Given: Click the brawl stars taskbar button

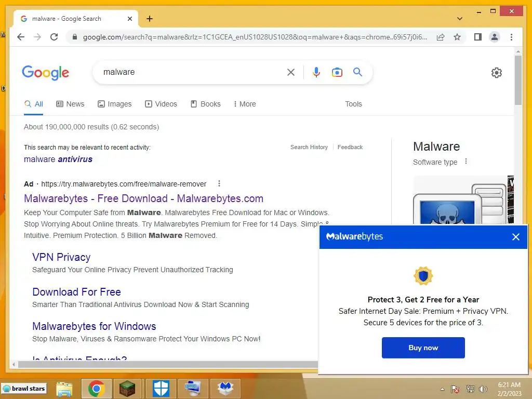Looking at the screenshot, I should click(x=24, y=389).
